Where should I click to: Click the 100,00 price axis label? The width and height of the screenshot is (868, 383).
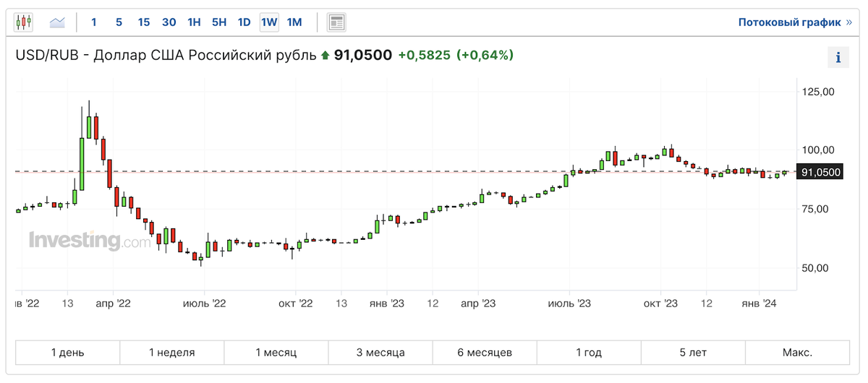click(x=818, y=150)
